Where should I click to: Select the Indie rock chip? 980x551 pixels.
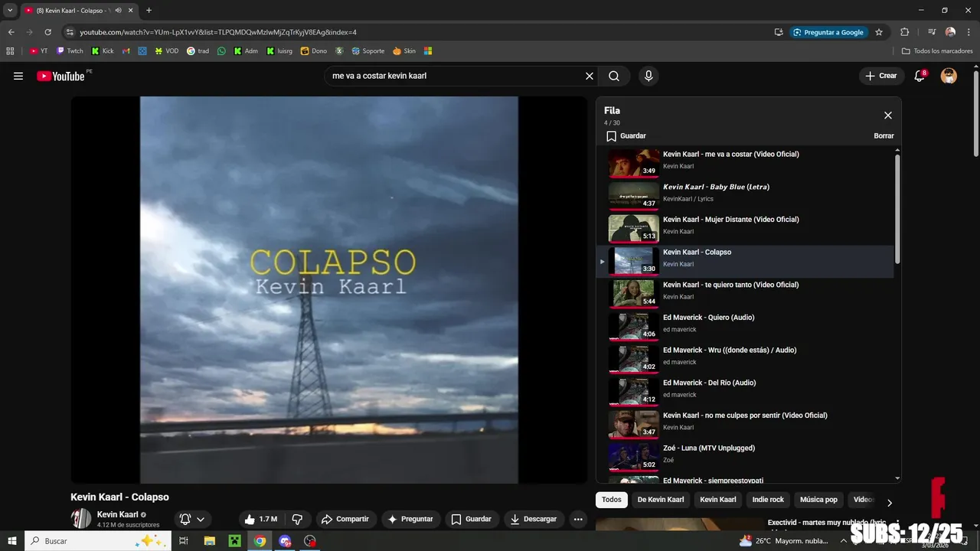(x=768, y=500)
